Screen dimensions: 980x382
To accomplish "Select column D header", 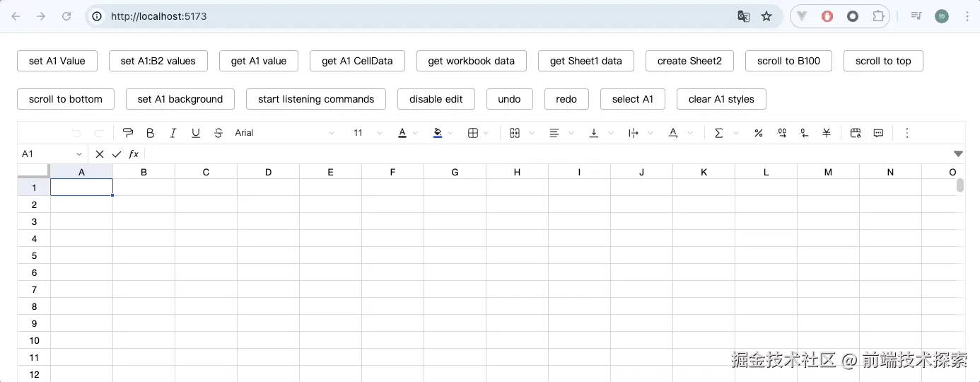I will point(268,172).
